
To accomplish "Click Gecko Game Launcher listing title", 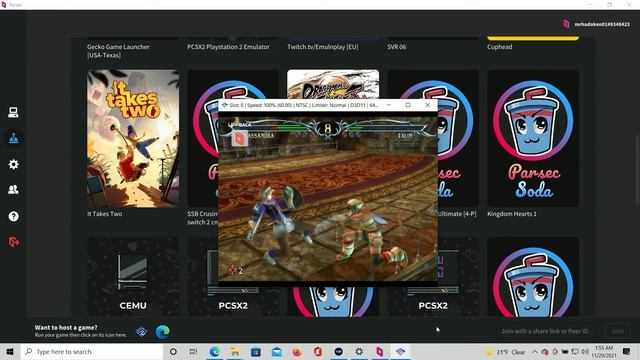I will pos(118,51).
